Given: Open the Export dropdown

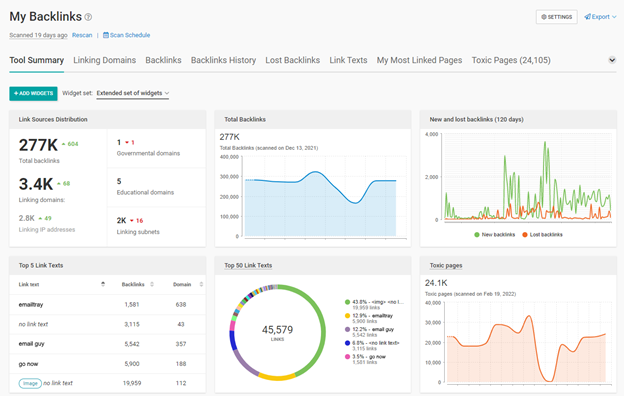Looking at the screenshot, I should [601, 17].
